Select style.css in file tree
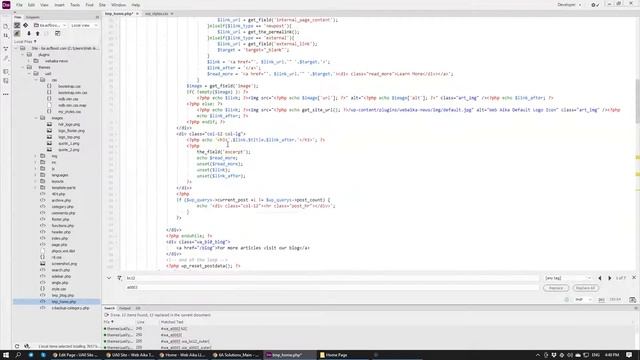The height and width of the screenshot is (360, 640). point(59,289)
